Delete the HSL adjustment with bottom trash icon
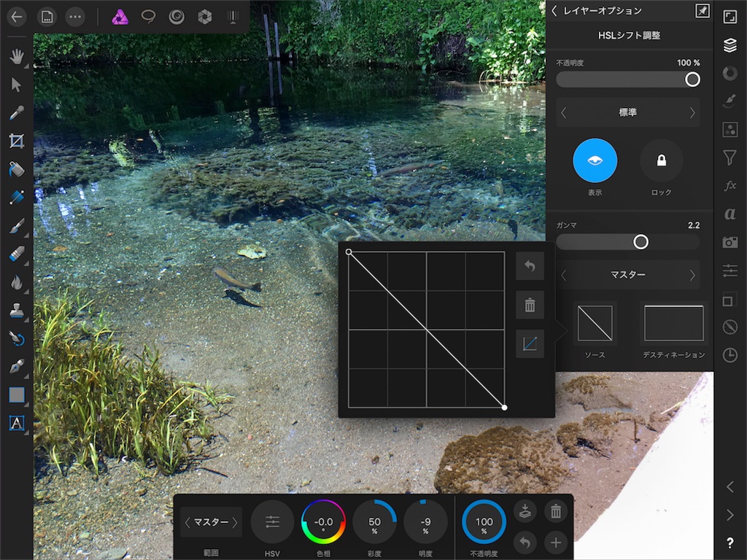Screen dimensions: 747x560 [x=555, y=511]
